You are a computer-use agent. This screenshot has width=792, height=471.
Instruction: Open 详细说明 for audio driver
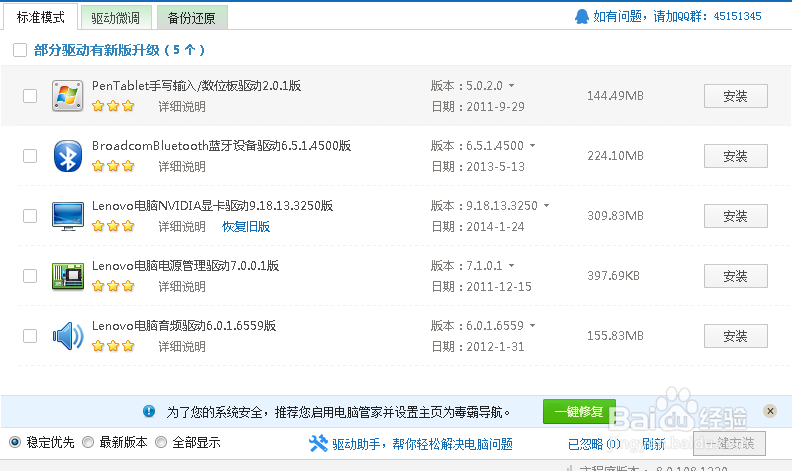(x=182, y=347)
